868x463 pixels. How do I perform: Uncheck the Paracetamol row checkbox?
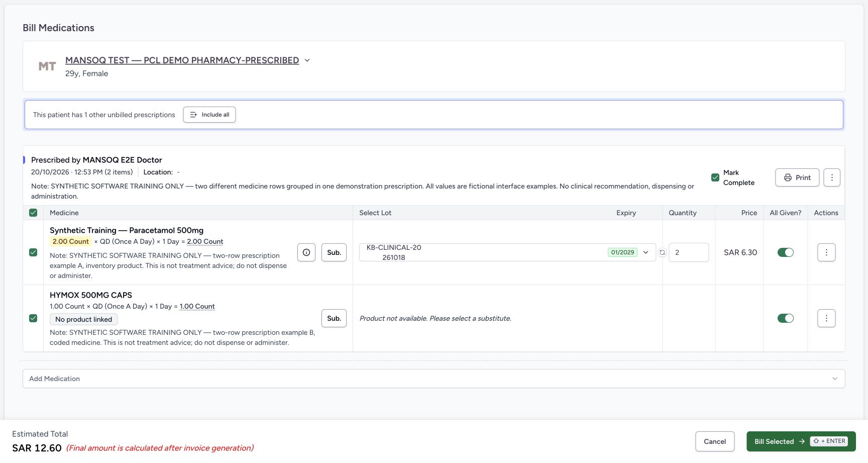33,252
